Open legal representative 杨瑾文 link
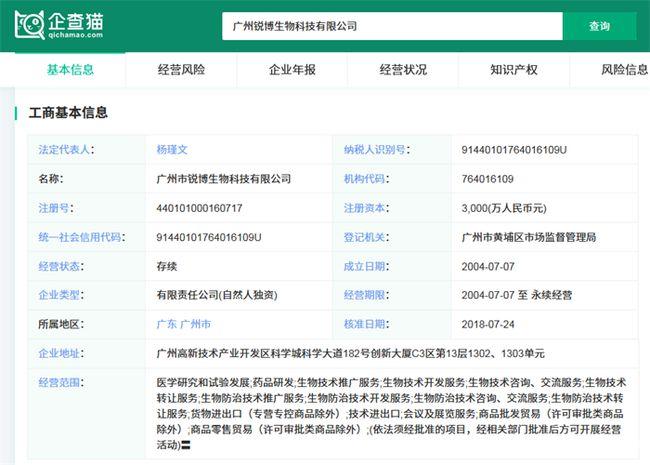This screenshot has width=650, height=465. coord(172,150)
